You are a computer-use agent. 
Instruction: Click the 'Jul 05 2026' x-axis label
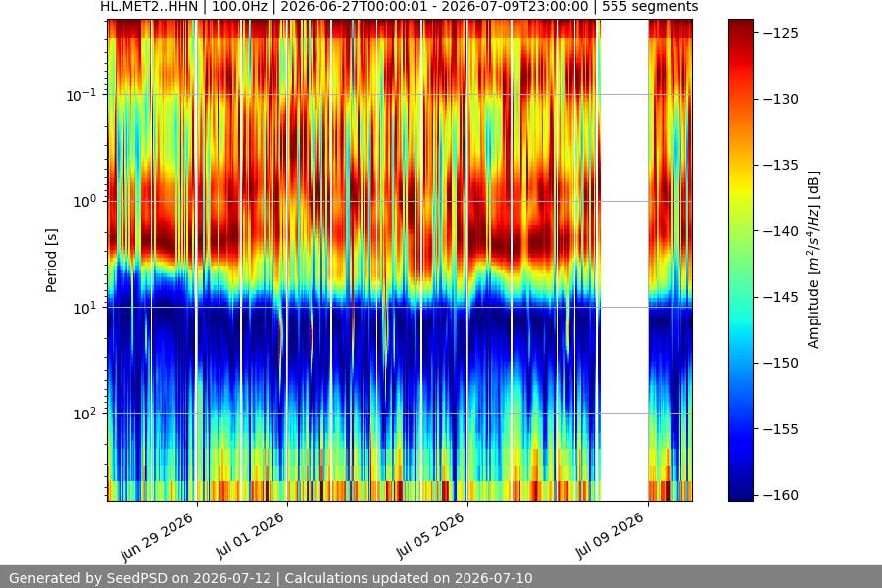(x=431, y=536)
